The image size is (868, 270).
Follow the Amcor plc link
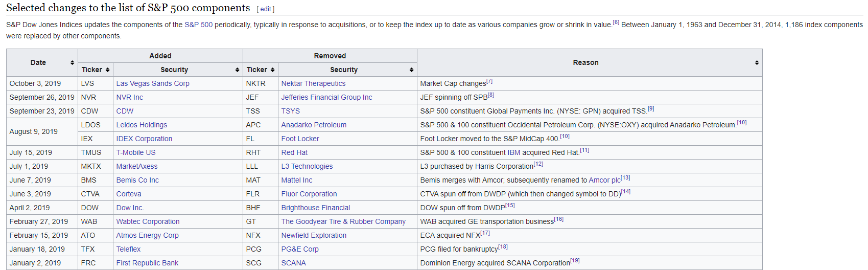click(604, 180)
